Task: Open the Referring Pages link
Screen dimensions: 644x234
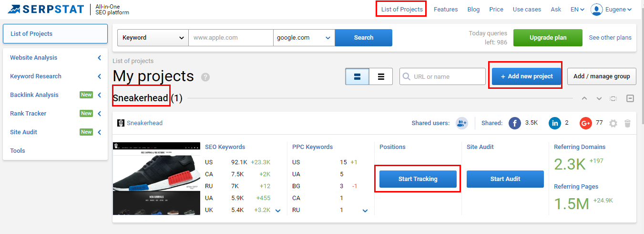Action: click(576, 187)
